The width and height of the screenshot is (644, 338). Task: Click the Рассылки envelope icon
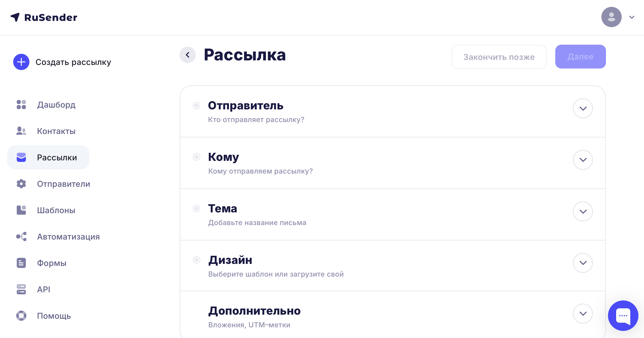pos(21,157)
